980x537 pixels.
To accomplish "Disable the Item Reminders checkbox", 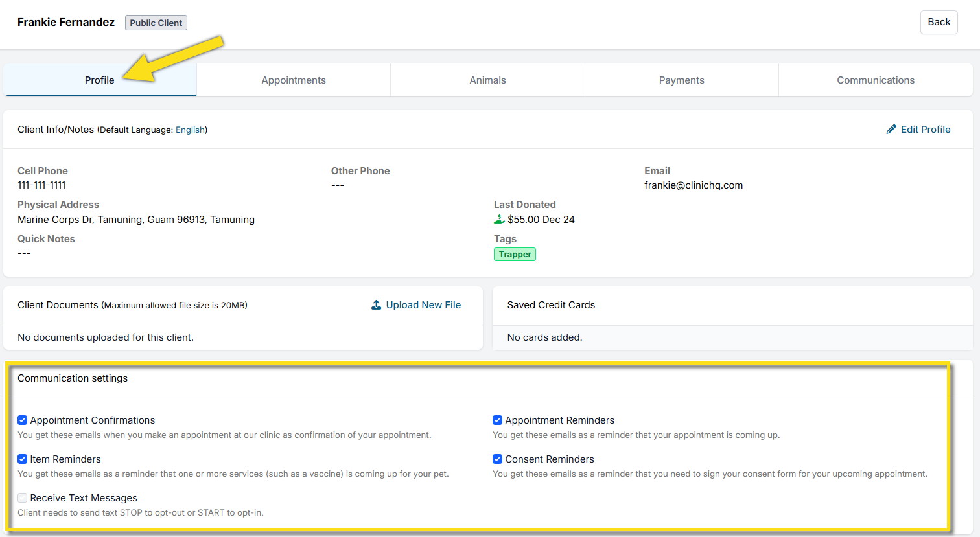I will tap(23, 459).
